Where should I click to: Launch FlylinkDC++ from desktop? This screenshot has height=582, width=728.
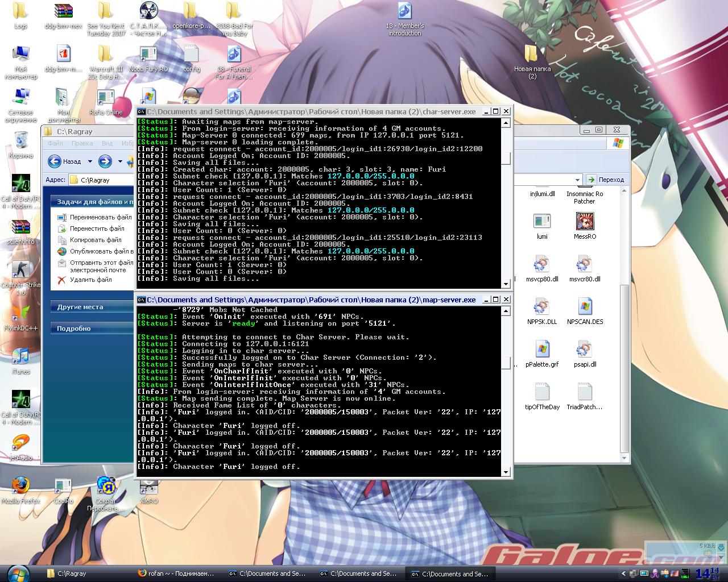pos(21,318)
